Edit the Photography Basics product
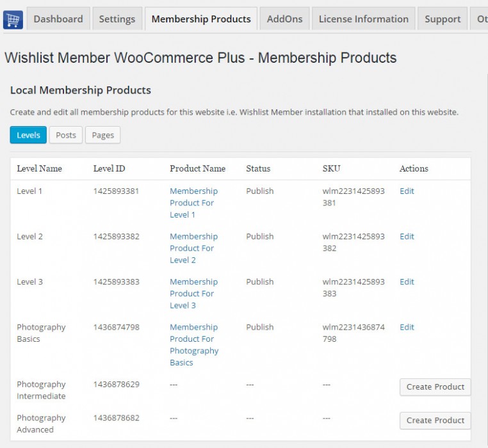 coord(407,328)
